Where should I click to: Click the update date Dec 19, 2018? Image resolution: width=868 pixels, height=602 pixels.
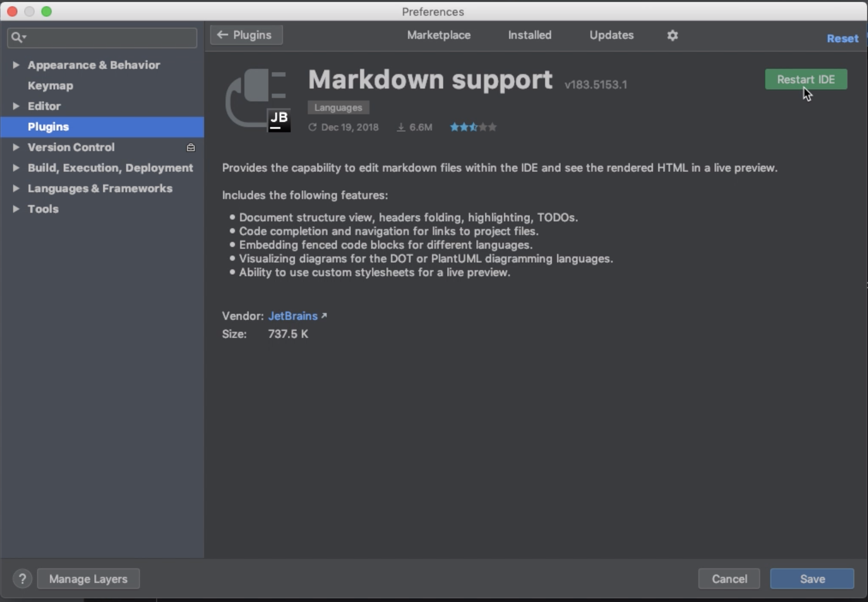click(x=344, y=127)
